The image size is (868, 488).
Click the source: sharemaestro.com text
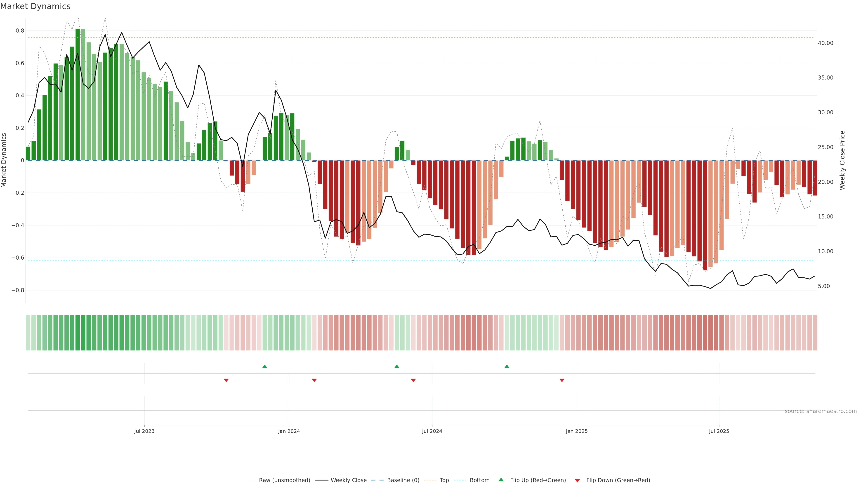coord(821,411)
